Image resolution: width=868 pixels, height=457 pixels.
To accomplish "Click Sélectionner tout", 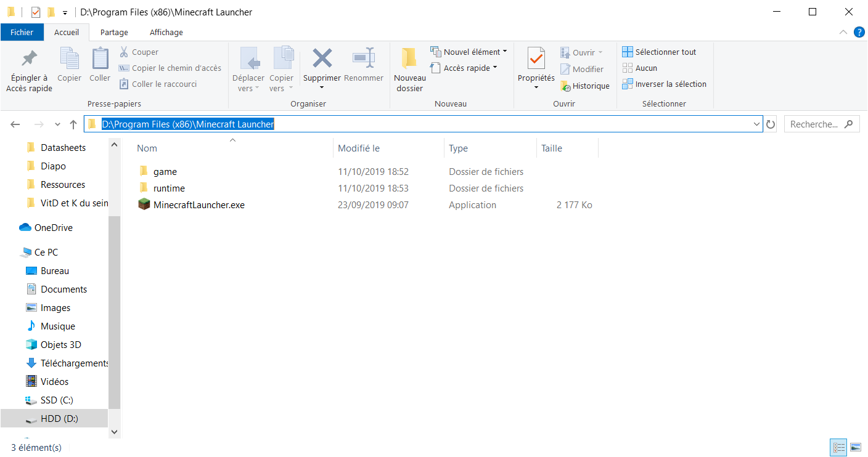I will pyautogui.click(x=659, y=52).
